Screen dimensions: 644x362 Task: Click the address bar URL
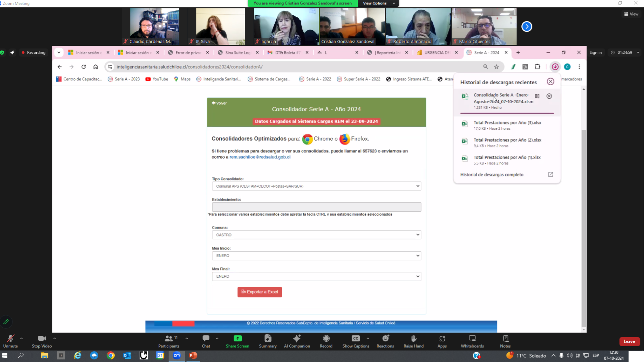coord(189,67)
